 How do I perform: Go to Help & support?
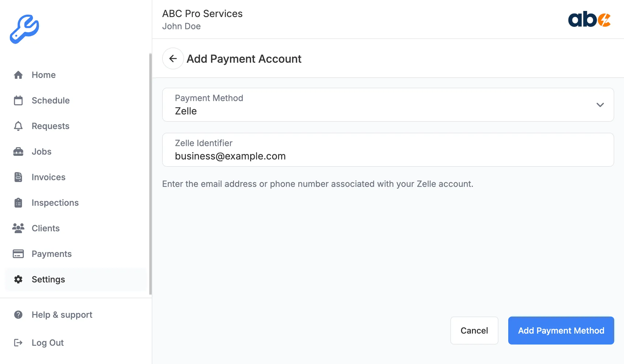[62, 315]
